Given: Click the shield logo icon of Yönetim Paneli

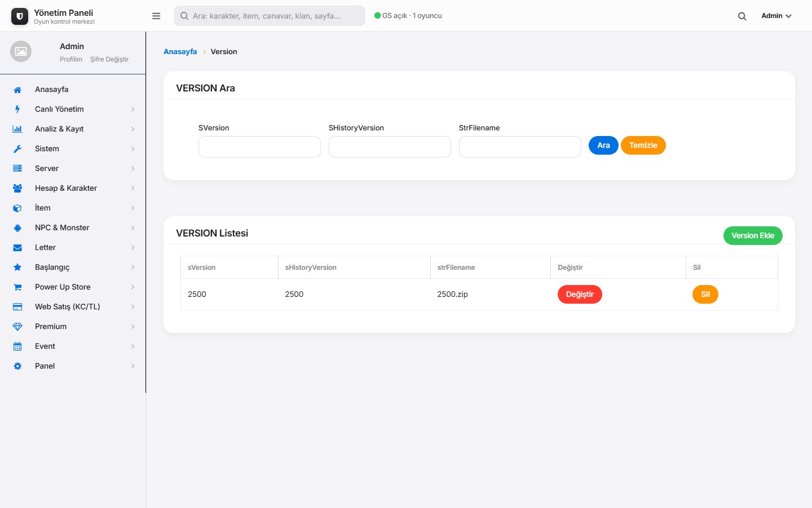Looking at the screenshot, I should (x=20, y=16).
